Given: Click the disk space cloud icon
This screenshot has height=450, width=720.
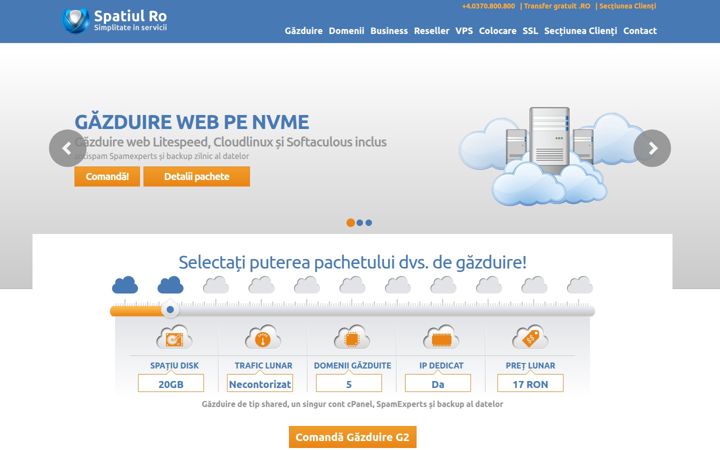Looking at the screenshot, I should 174,338.
